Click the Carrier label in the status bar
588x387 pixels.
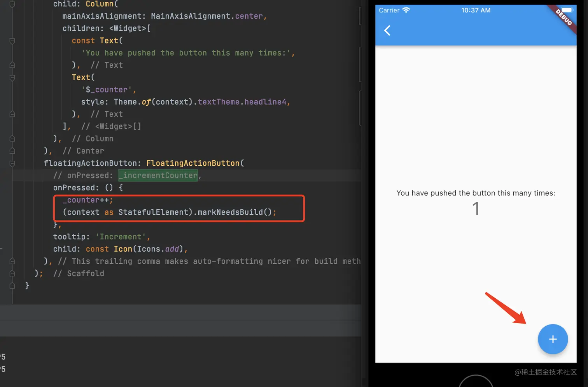tap(389, 10)
